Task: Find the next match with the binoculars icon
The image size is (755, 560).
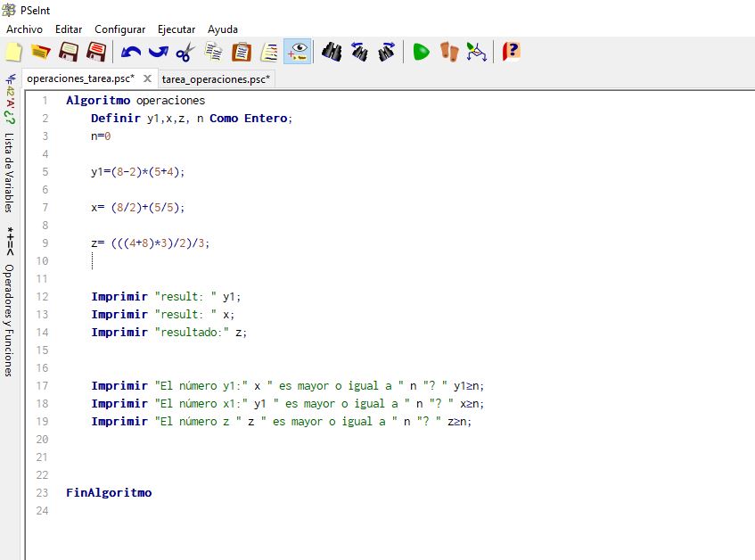Action: tap(387, 52)
